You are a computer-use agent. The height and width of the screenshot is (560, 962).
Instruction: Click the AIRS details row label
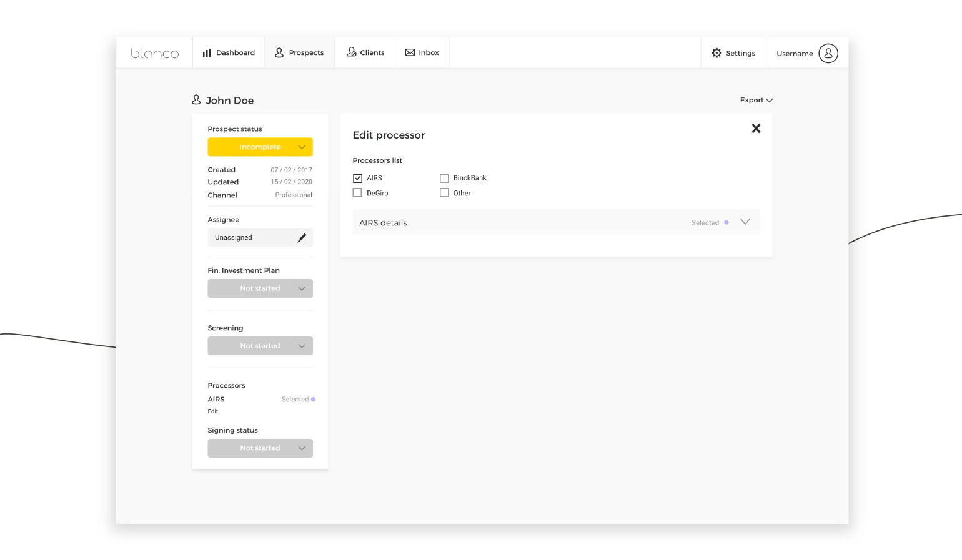pyautogui.click(x=383, y=223)
